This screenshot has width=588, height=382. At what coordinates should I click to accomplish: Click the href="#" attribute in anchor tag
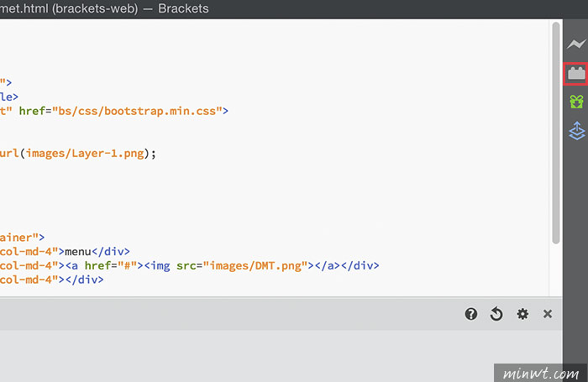[x=111, y=265]
